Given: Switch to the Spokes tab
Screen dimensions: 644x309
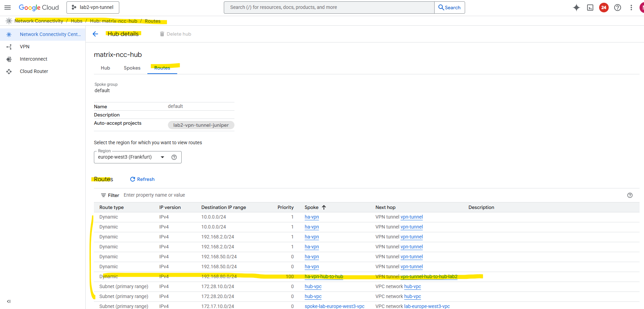Looking at the screenshot, I should 132,68.
